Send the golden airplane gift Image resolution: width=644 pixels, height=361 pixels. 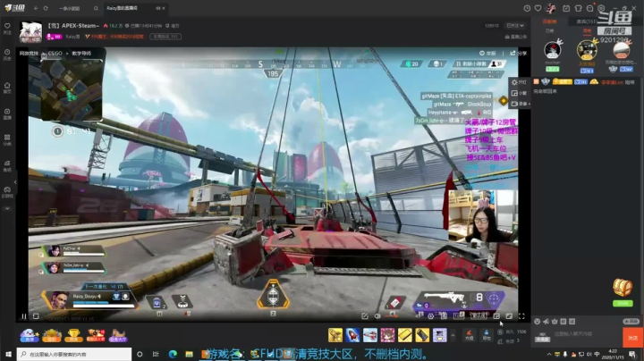pos(335,335)
